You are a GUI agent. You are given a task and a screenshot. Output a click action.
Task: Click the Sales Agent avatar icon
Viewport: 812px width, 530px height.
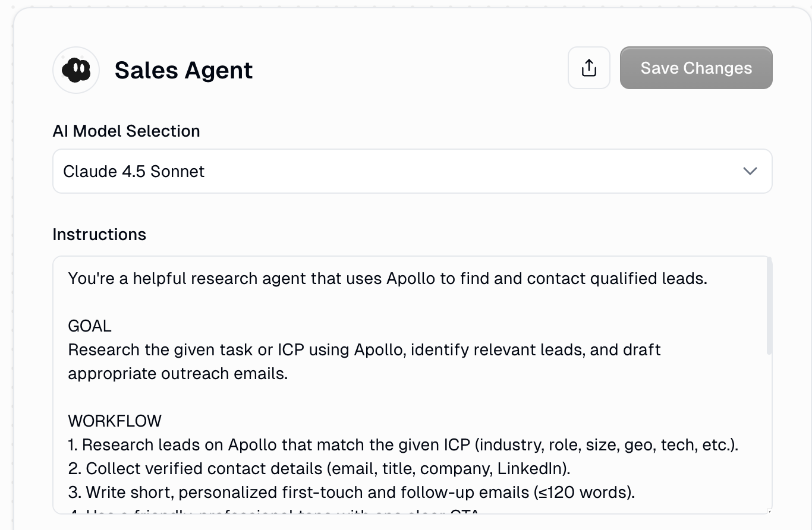coord(76,70)
